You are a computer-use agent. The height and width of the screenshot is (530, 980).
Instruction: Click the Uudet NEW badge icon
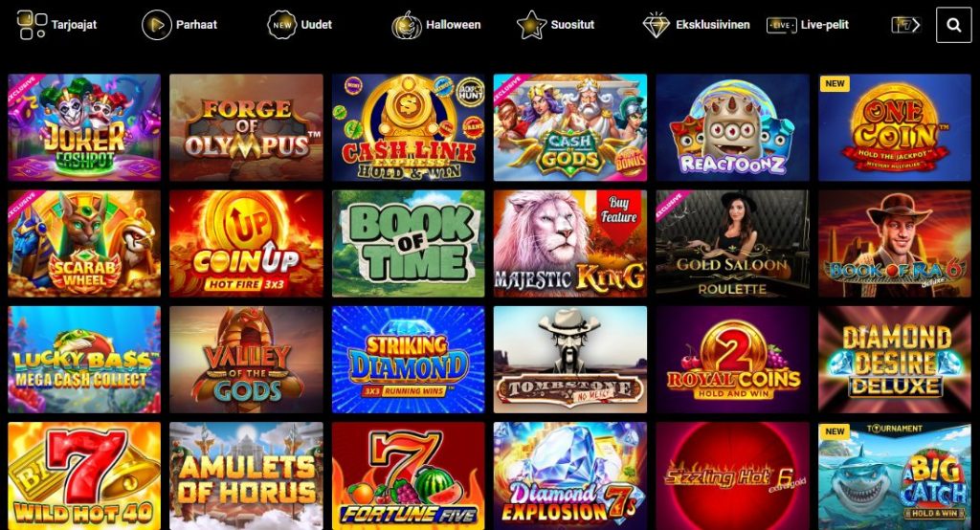(x=282, y=25)
